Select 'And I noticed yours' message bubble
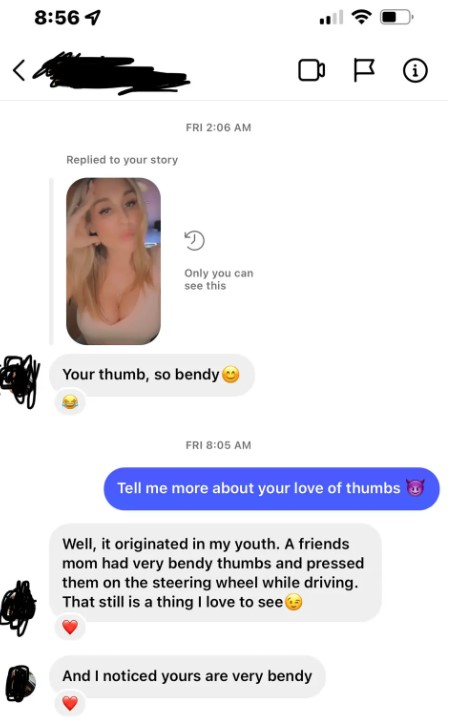 point(187,676)
